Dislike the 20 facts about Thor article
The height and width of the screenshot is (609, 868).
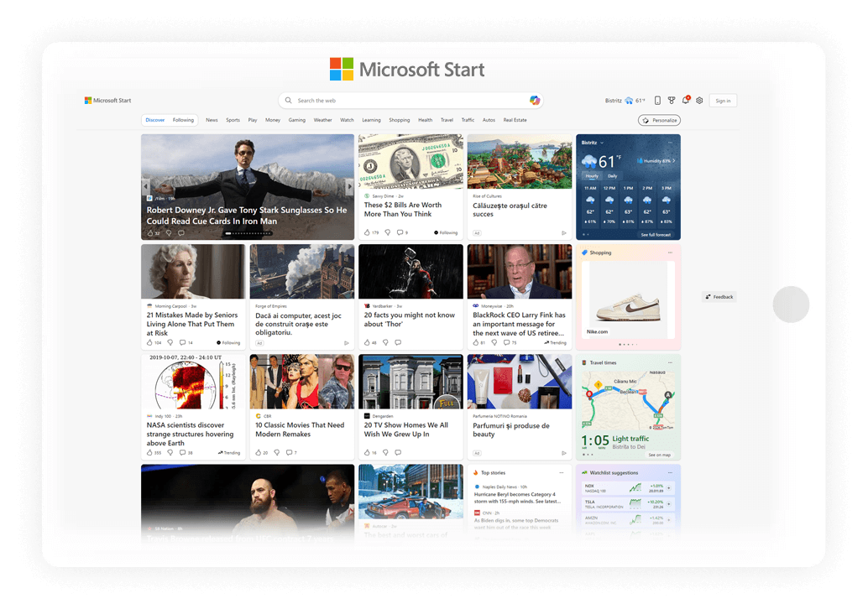point(385,342)
